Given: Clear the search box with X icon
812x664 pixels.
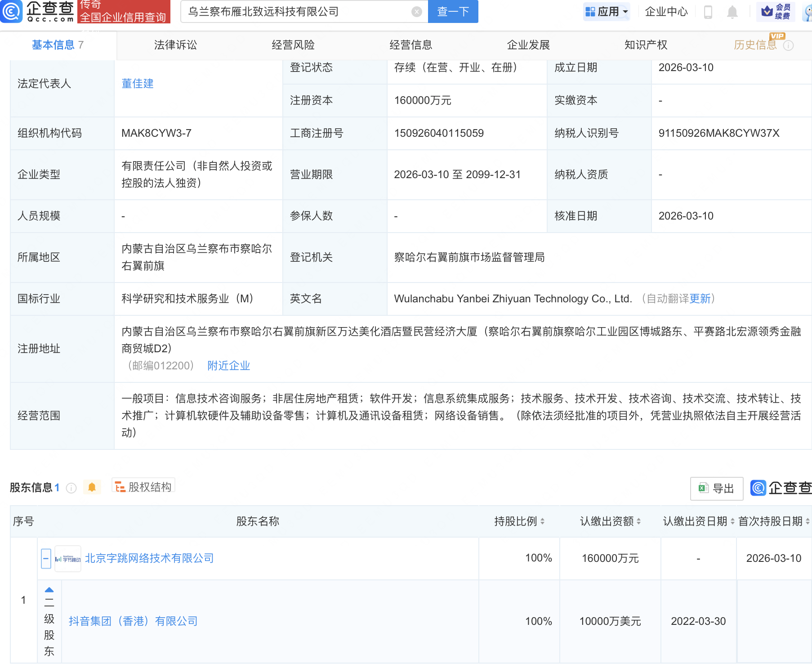Looking at the screenshot, I should 417,12.
